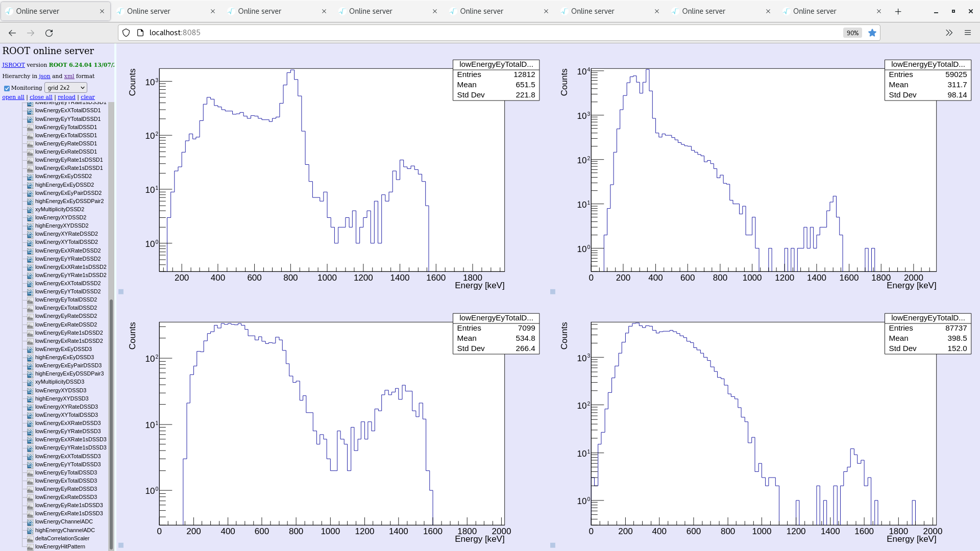Image resolution: width=980 pixels, height=551 pixels.
Task: Click the shield protection icon in the address bar
Action: coord(126,32)
